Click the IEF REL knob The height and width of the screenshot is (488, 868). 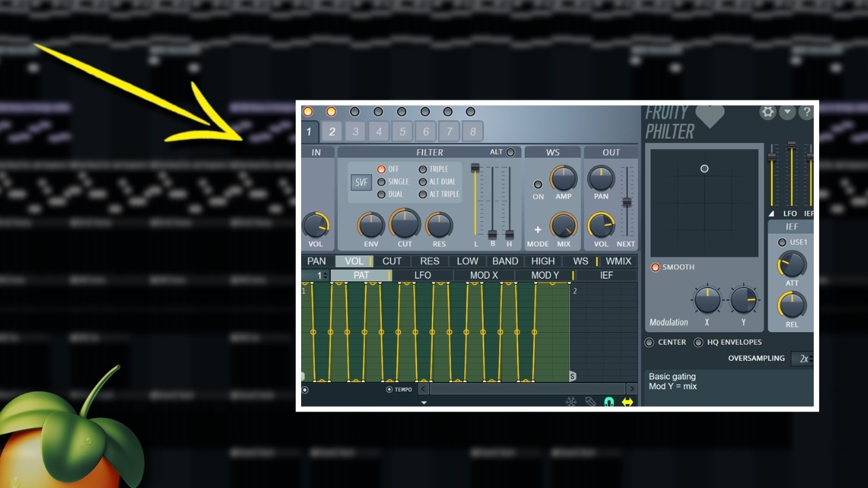[x=792, y=306]
